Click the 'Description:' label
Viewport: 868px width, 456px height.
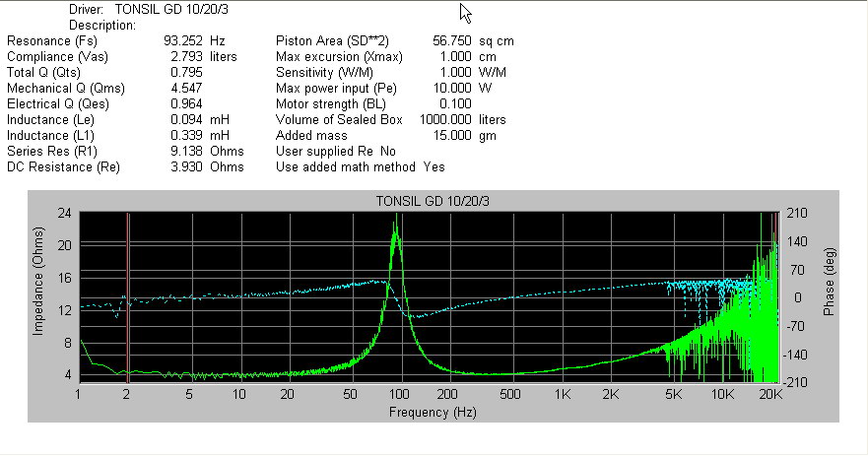[x=102, y=26]
